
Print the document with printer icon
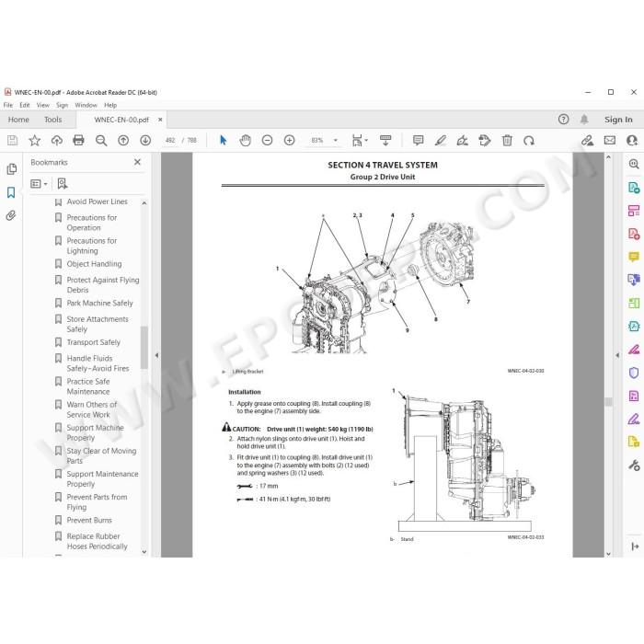click(x=78, y=141)
